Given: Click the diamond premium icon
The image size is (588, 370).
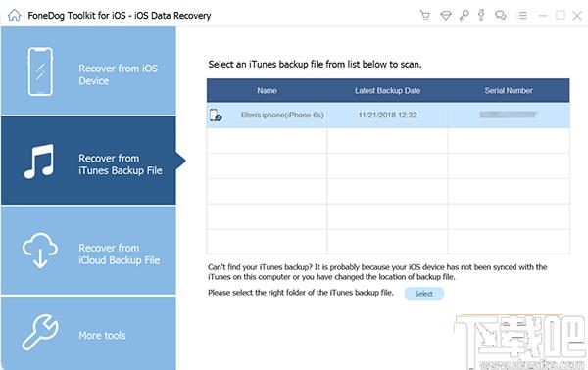Looking at the screenshot, I should click(446, 16).
